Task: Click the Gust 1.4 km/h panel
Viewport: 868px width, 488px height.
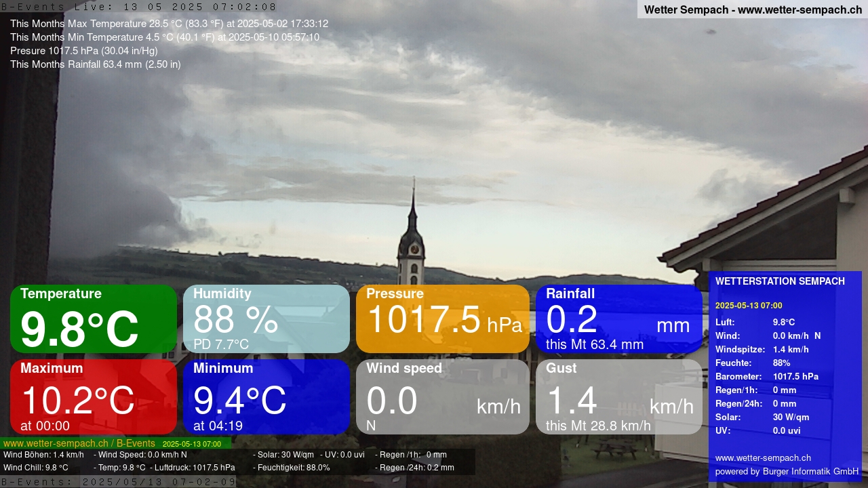Action: tap(619, 396)
